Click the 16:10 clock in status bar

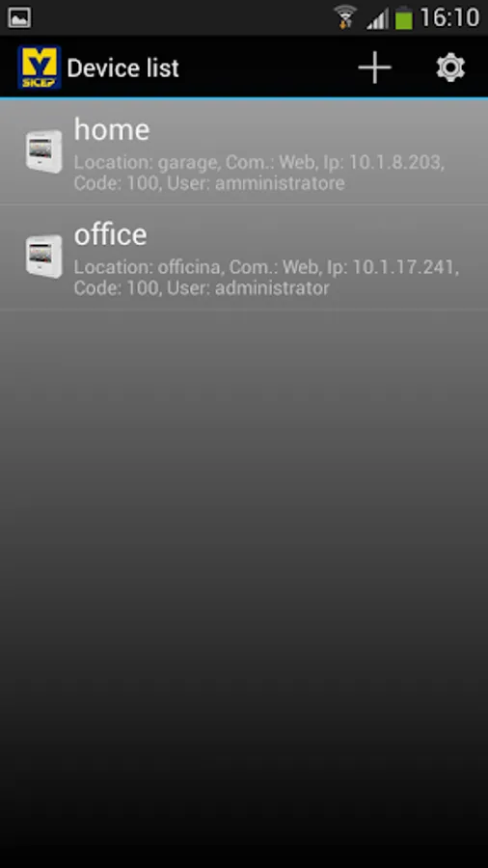pos(449,17)
